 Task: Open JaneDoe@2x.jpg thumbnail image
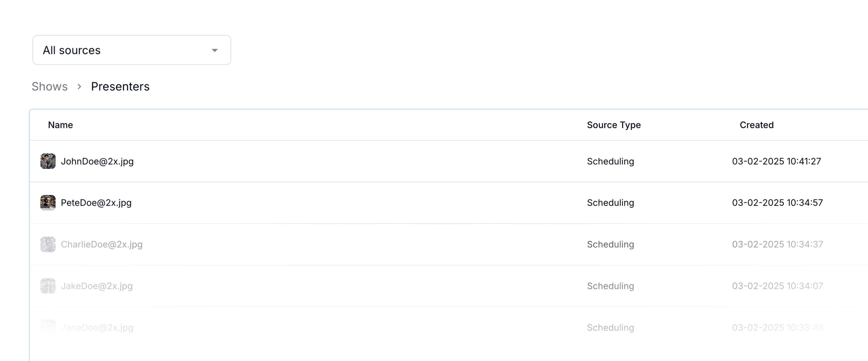point(48,327)
